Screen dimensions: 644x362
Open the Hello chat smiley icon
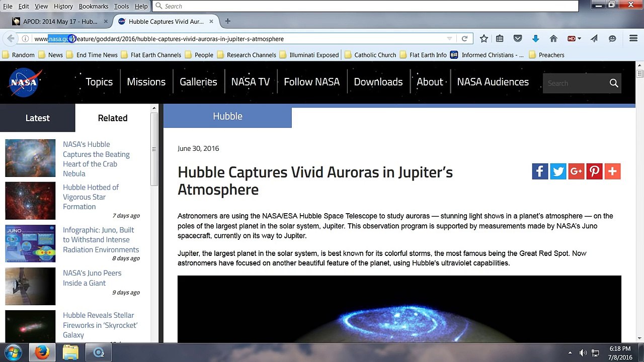tap(612, 39)
